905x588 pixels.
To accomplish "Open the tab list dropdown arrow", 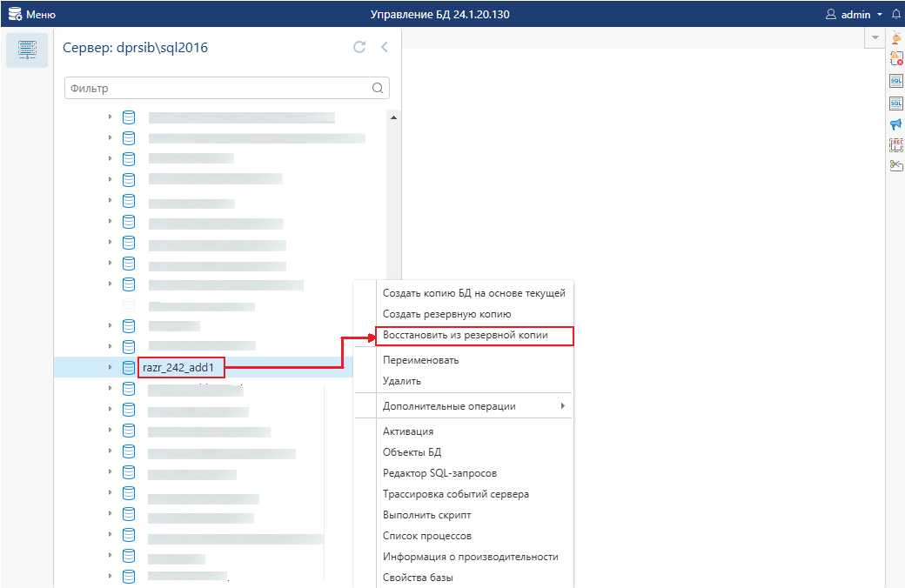I will (x=875, y=37).
